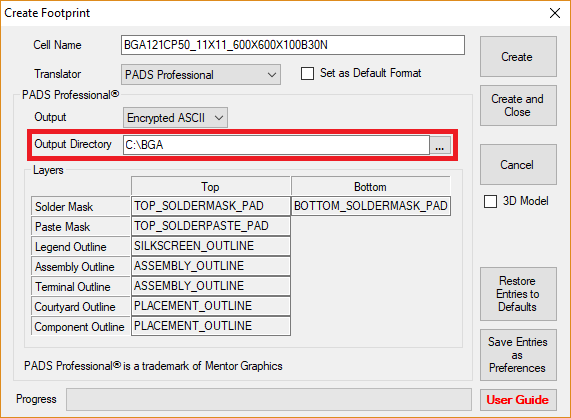Click the Create button

[518, 56]
